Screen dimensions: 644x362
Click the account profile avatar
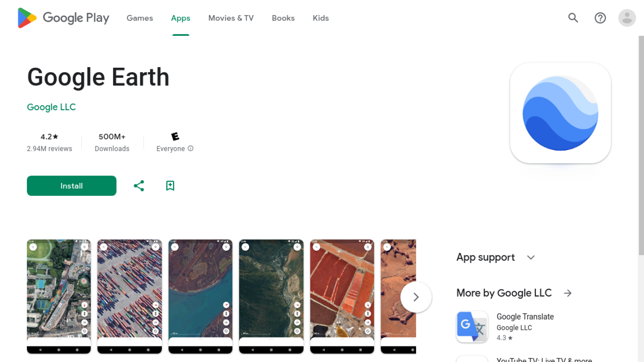[x=627, y=18]
